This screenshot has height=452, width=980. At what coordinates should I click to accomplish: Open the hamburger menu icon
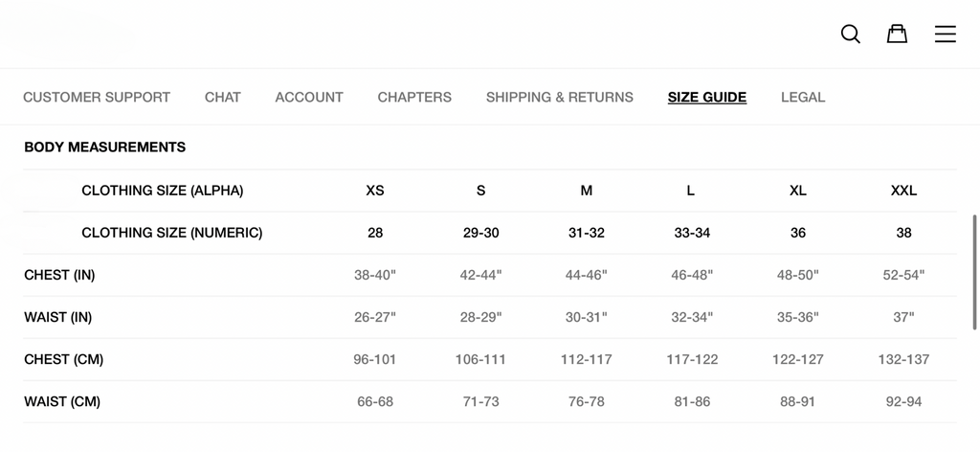[945, 34]
